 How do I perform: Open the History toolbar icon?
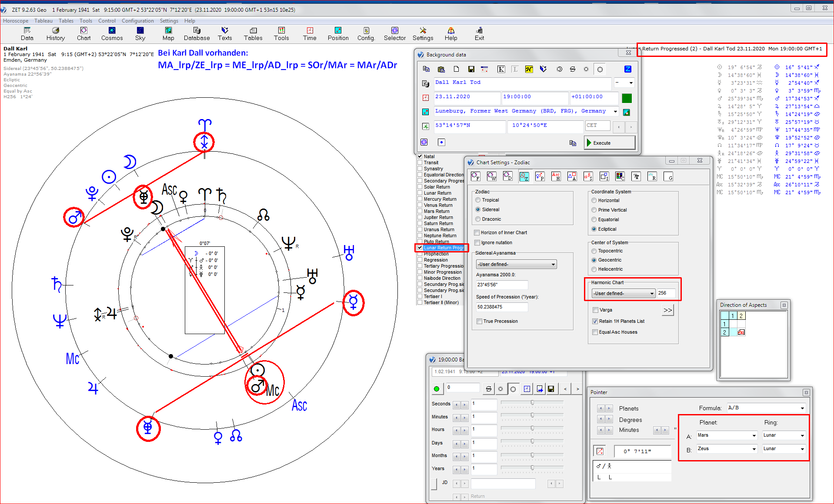point(56,33)
